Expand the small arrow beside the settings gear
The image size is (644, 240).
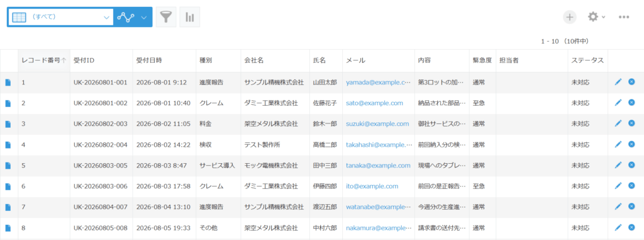click(603, 17)
